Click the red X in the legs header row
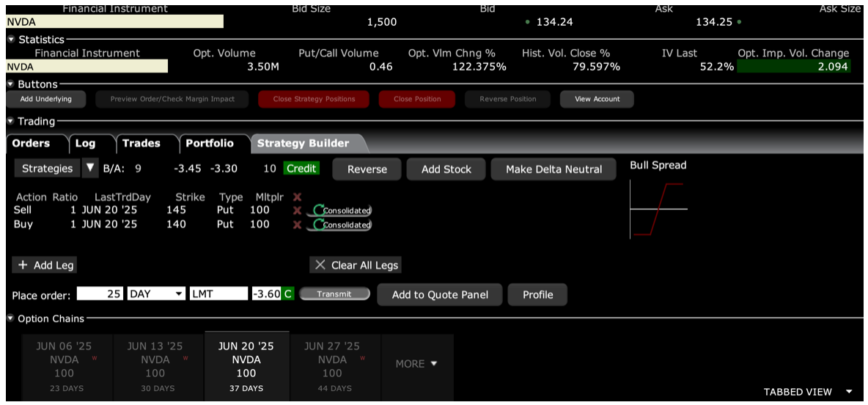The width and height of the screenshot is (868, 405). click(x=297, y=197)
